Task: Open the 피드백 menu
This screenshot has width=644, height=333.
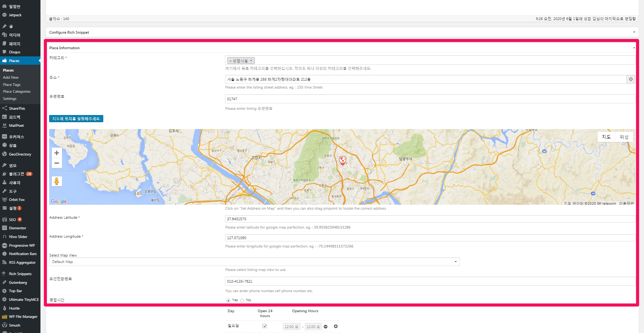Action: pyautogui.click(x=15, y=117)
